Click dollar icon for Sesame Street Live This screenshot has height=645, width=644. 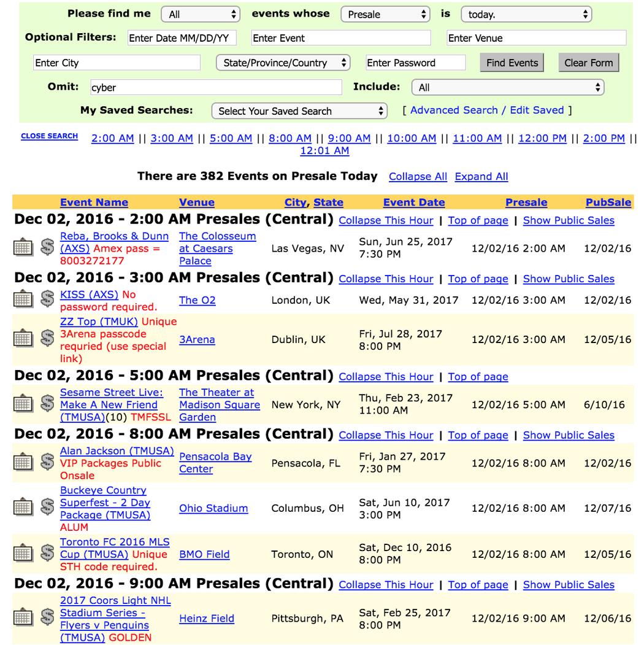coord(47,403)
